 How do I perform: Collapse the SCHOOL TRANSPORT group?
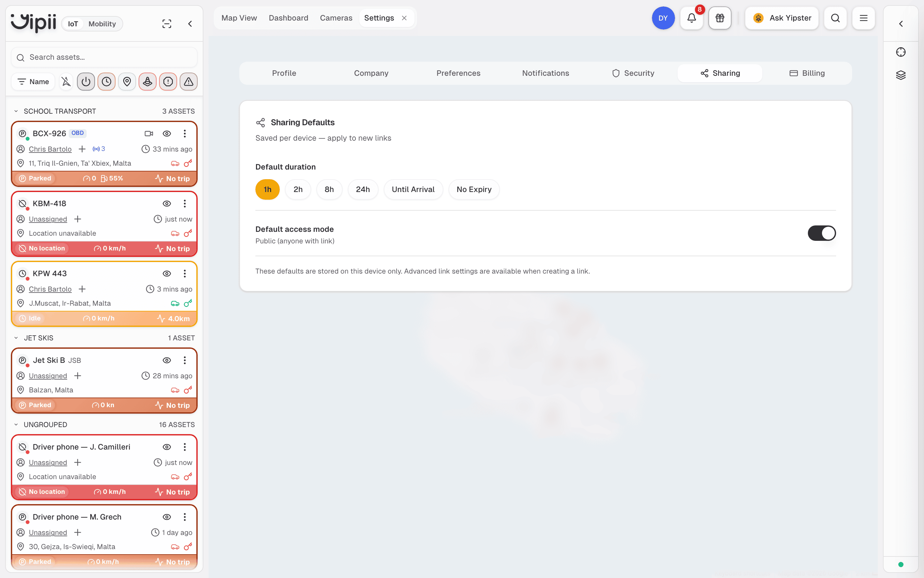pyautogui.click(x=16, y=111)
